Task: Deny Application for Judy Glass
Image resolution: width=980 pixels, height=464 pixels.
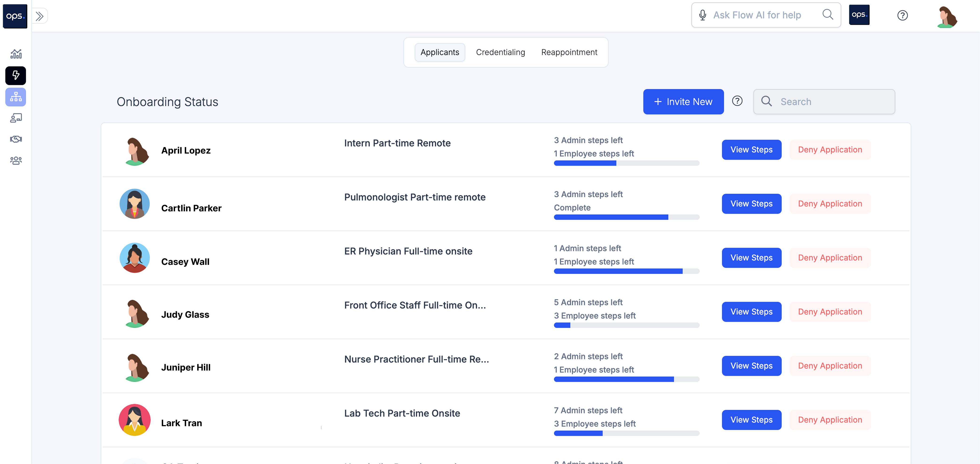Action: click(x=829, y=312)
